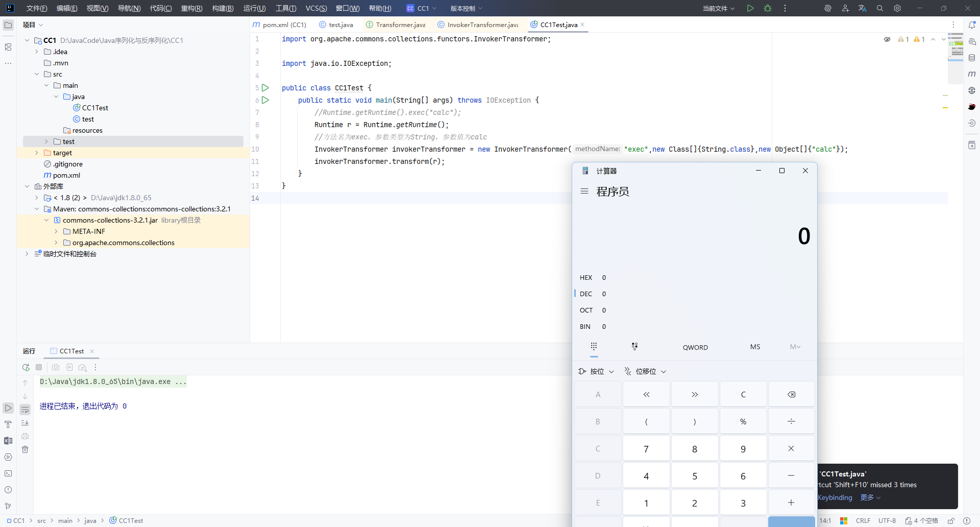This screenshot has width=980, height=527.
Task: Open the Project tool window folder icon
Action: 8,25
